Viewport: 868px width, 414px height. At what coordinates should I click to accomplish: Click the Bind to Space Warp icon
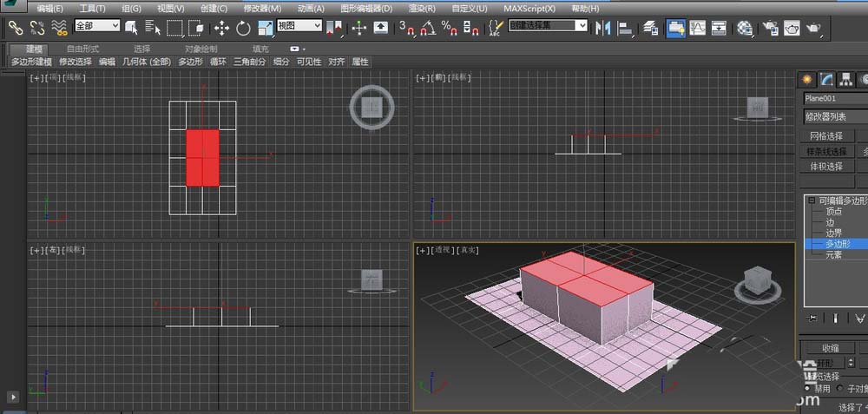(59, 27)
